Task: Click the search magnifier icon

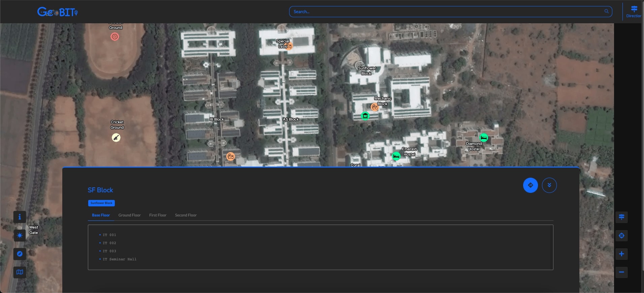Action: click(606, 11)
